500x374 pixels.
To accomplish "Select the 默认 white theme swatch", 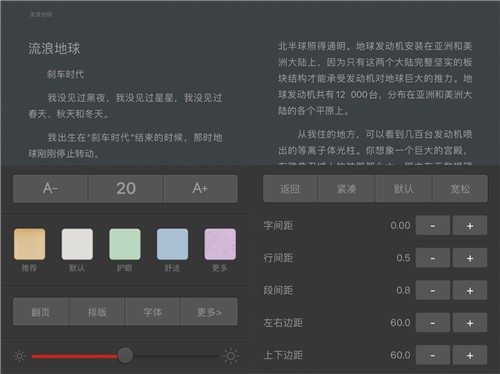I will [x=77, y=244].
